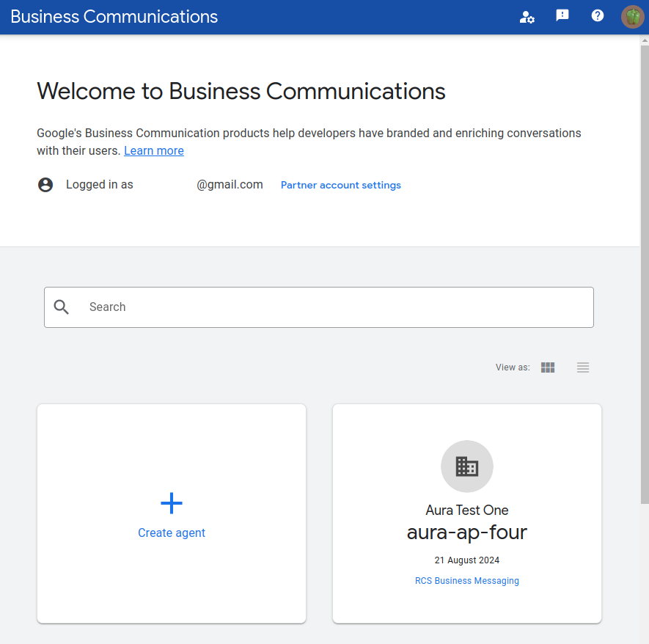
Task: Click the page vertical scrollbar thumb
Action: [645, 274]
